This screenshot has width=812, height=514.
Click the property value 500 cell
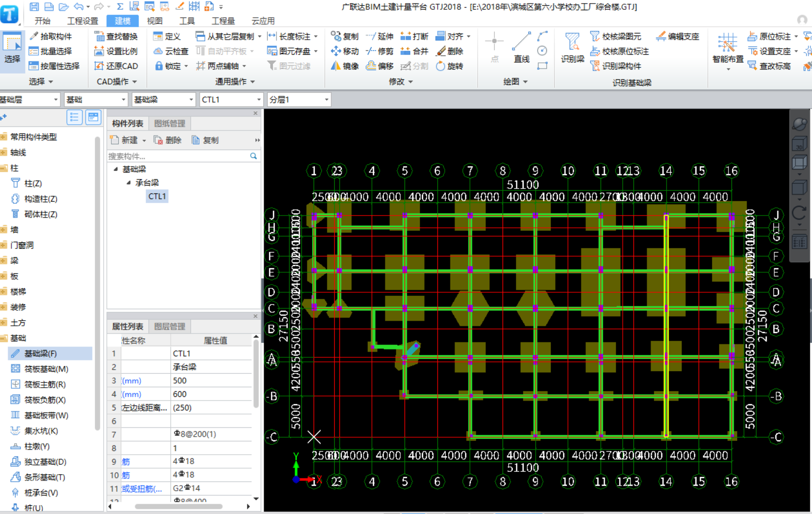[212, 380]
